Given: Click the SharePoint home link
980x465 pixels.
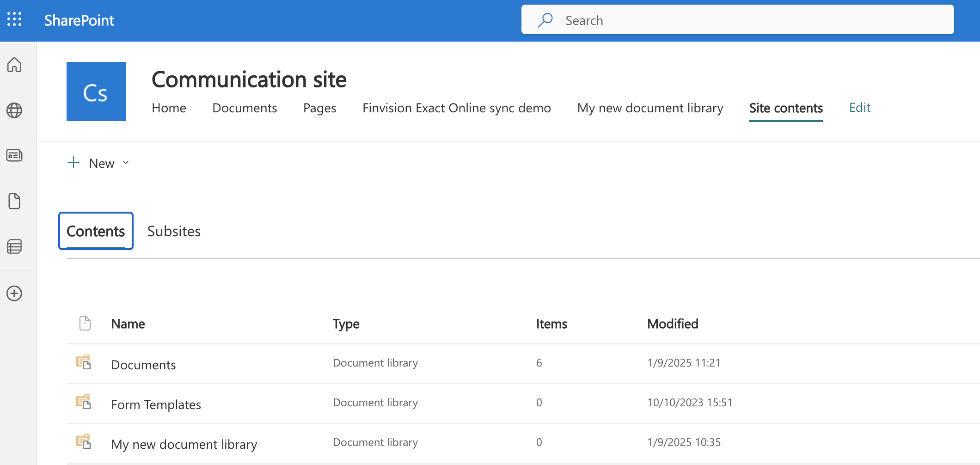Looking at the screenshot, I should 79,20.
